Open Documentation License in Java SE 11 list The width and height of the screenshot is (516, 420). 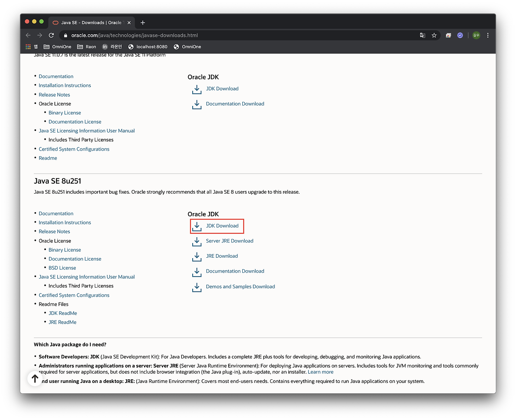pos(75,122)
